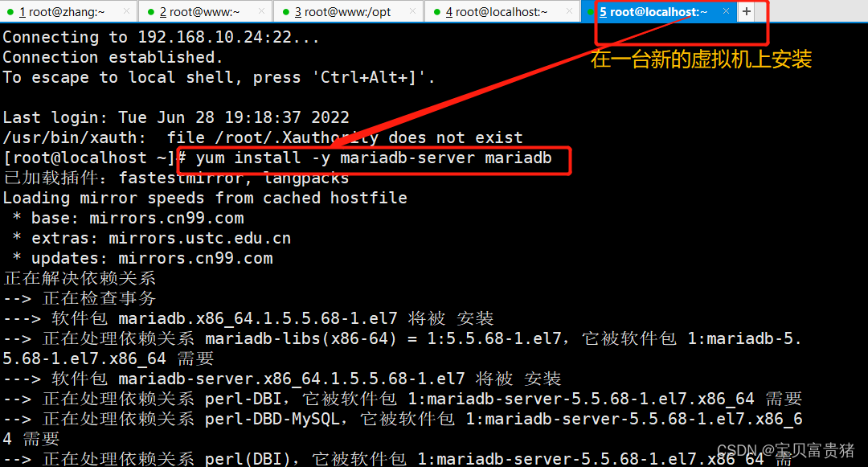Close tab 2 root@www:~
Screen dimensions: 868x467
261,11
